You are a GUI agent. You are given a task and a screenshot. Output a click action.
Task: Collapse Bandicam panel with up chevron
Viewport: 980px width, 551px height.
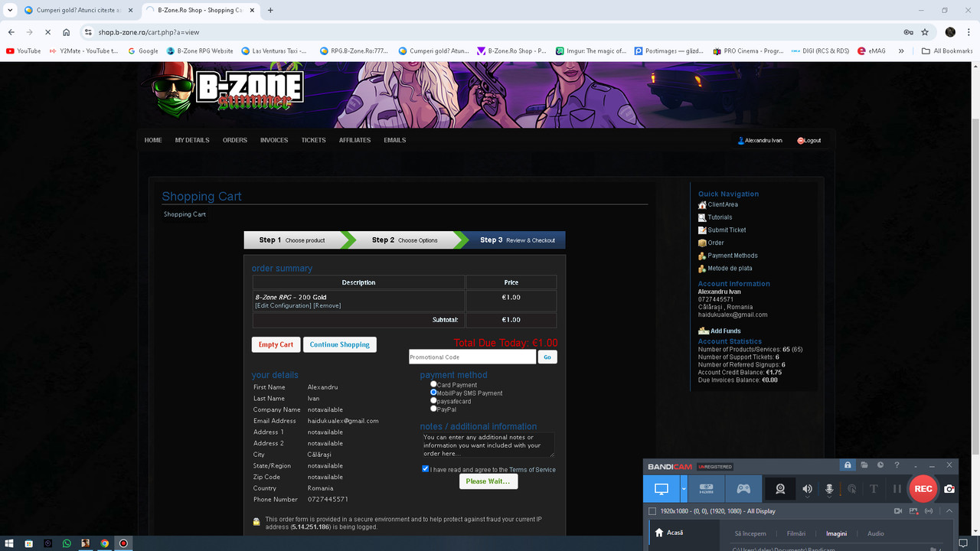pyautogui.click(x=949, y=511)
